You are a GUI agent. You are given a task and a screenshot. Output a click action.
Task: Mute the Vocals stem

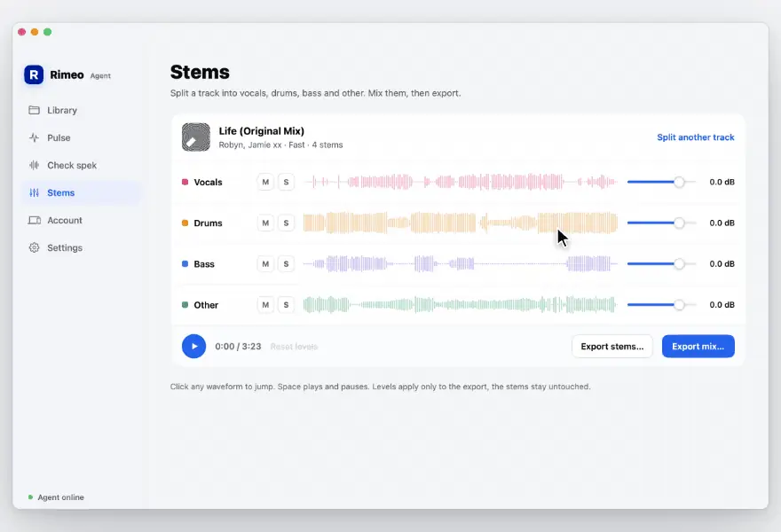click(x=265, y=182)
